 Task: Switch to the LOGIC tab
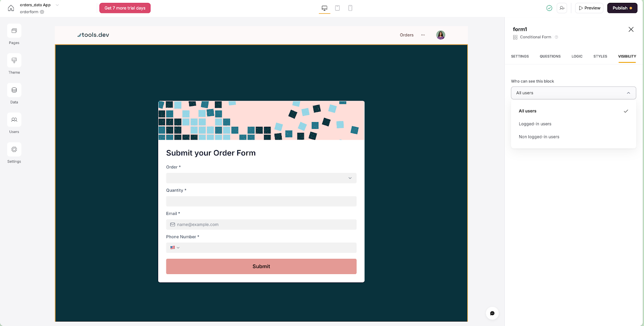577,56
